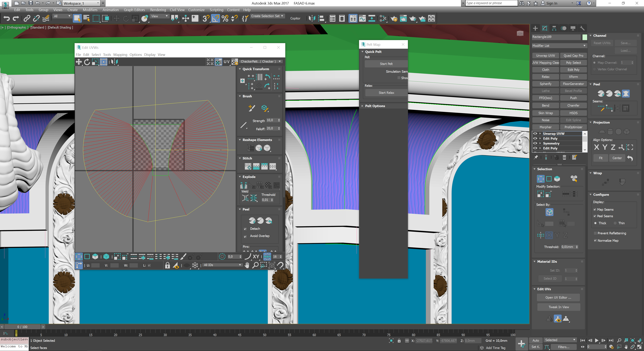Disable the Map Seams checkbox
The height and width of the screenshot is (351, 644).
point(595,210)
